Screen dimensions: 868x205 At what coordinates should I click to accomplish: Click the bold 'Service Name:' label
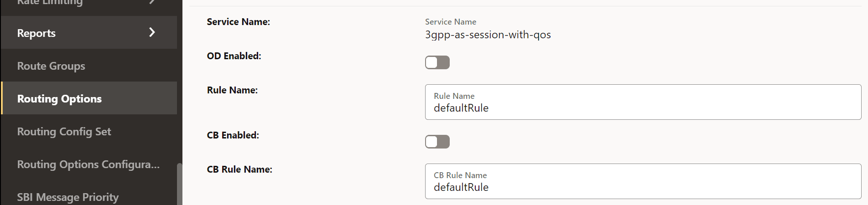(238, 22)
